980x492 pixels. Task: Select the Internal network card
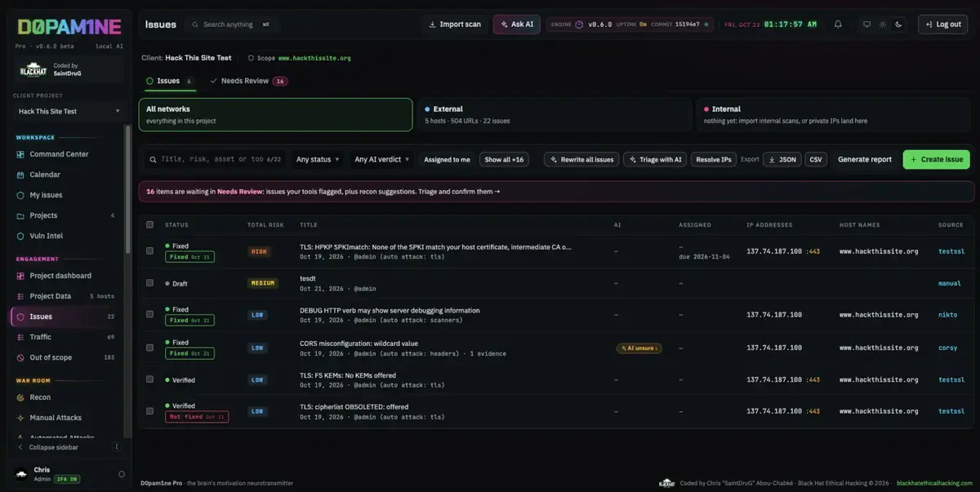(835, 114)
